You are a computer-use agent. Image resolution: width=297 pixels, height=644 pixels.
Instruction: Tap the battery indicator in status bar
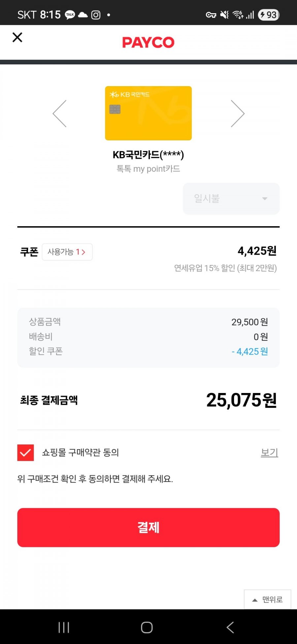coord(269,15)
